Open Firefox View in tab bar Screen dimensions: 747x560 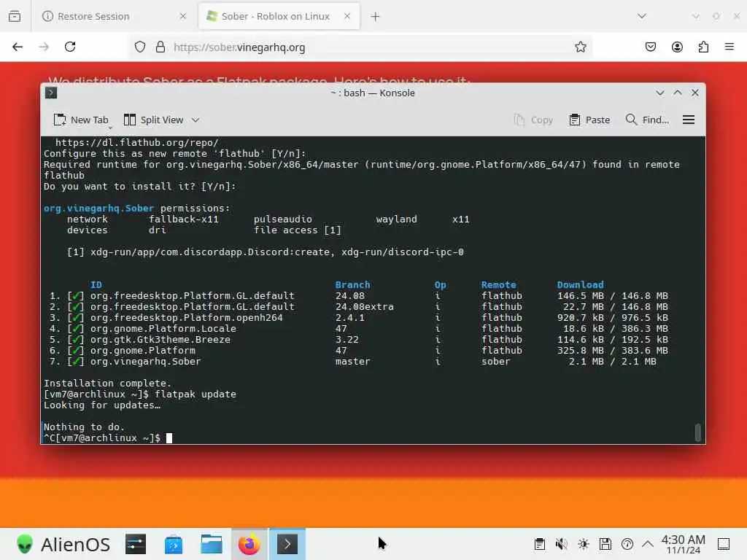[15, 16]
